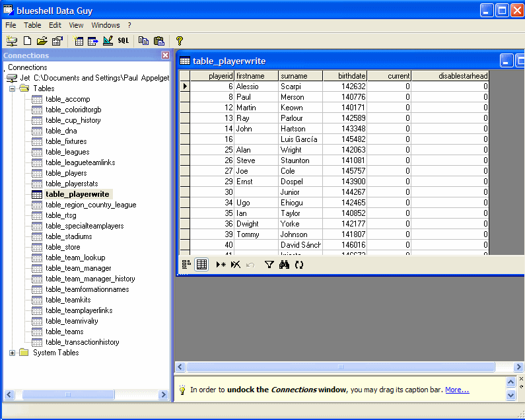
Task: Select table_teams in the tree
Action: tap(64, 332)
